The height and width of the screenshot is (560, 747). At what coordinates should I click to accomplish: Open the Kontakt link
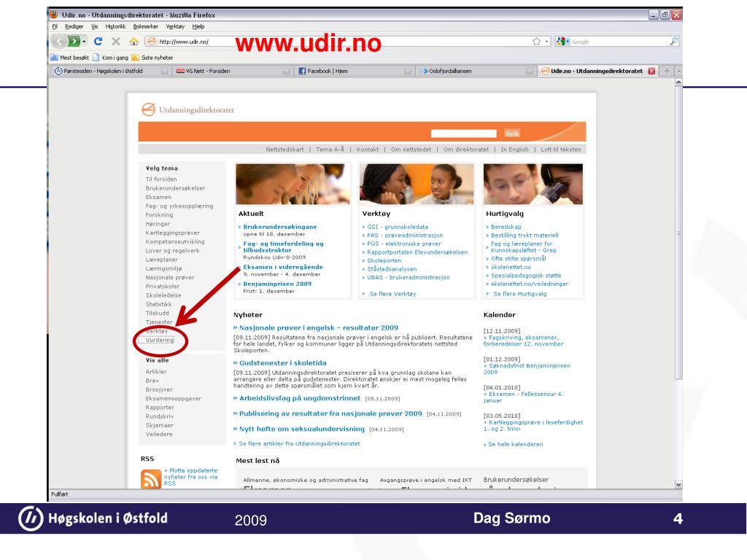tap(368, 149)
